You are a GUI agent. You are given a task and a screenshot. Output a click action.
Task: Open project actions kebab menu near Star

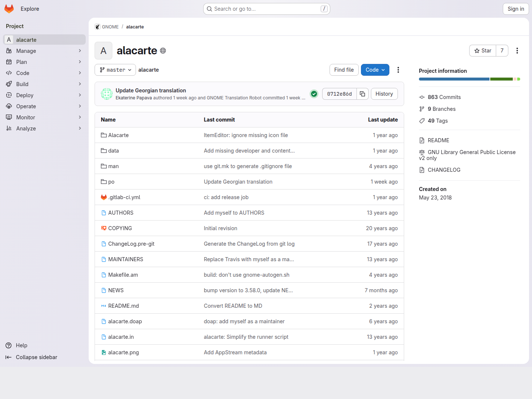[517, 51]
